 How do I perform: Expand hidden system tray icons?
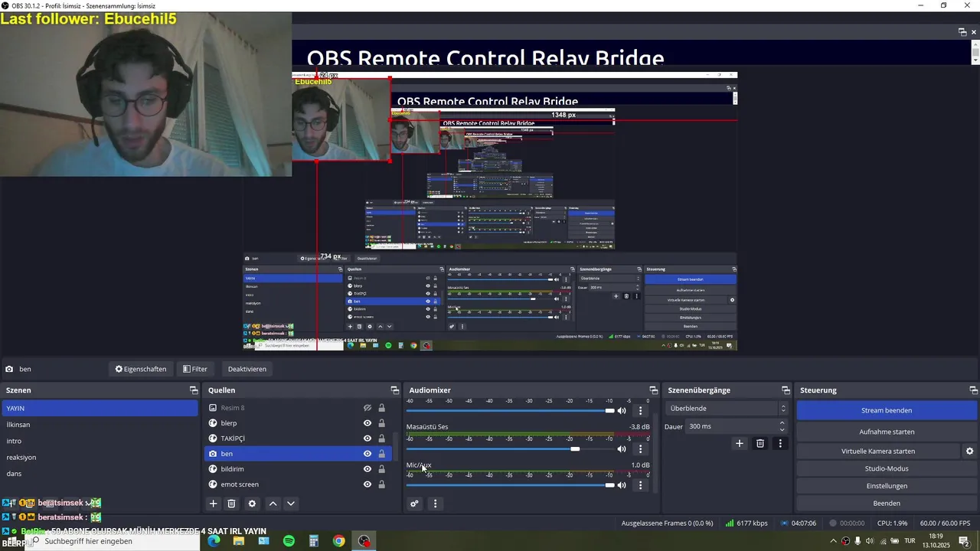[x=833, y=541]
